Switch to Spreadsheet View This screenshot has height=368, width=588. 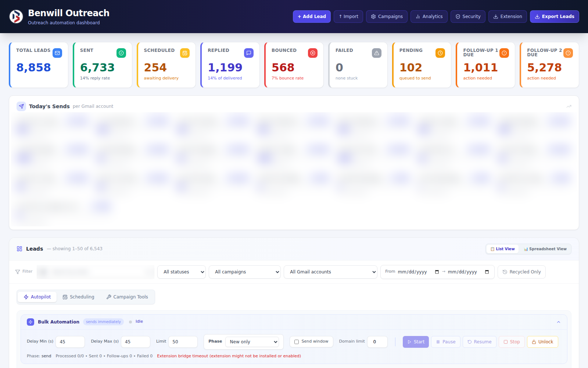pyautogui.click(x=545, y=249)
